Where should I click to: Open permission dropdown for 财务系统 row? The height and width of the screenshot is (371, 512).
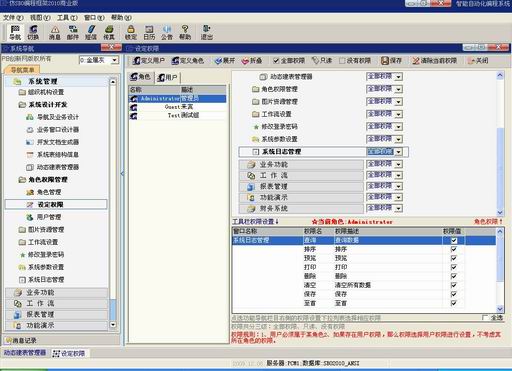398,209
